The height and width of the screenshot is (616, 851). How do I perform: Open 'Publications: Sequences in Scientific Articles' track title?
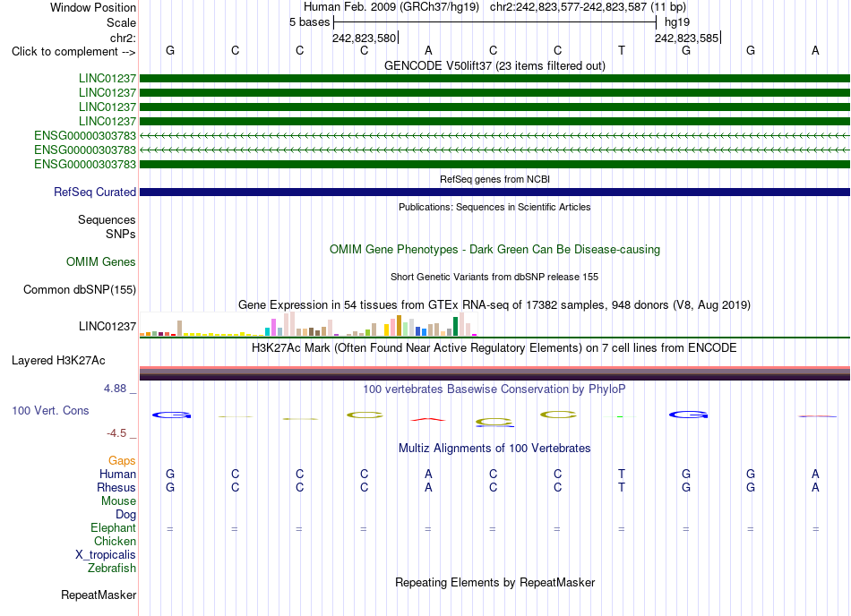pos(494,207)
